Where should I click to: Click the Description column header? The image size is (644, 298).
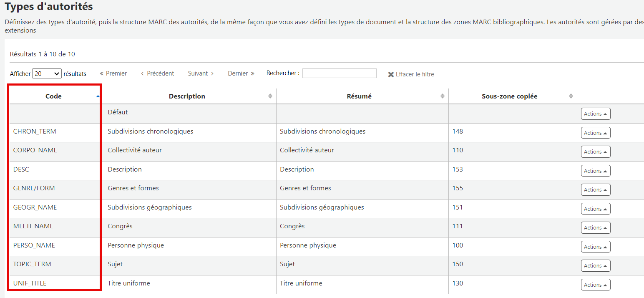point(190,96)
